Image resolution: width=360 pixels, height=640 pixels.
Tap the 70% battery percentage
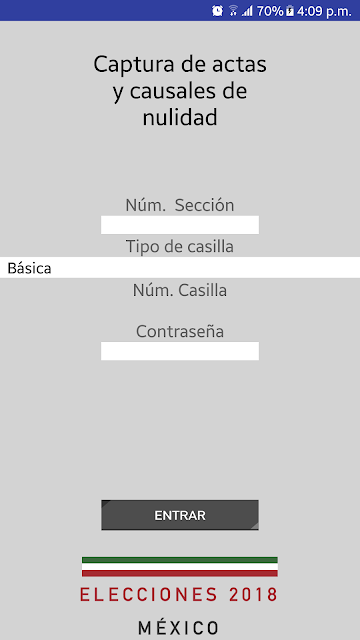(270, 11)
